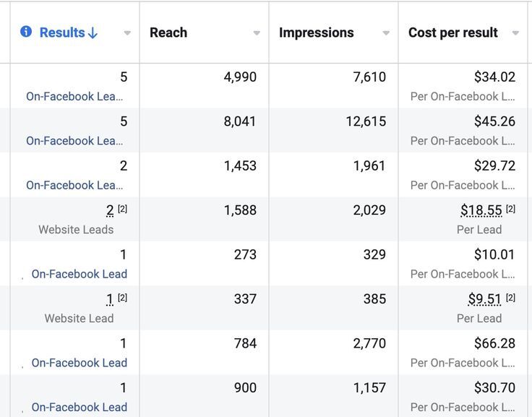Open the underlined $18.55 cost value
532x417 pixels.
[x=481, y=210]
